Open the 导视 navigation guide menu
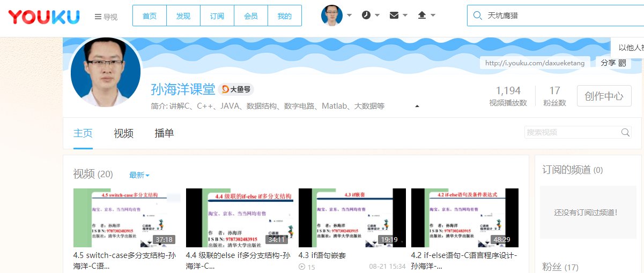The height and width of the screenshot is (273, 644). coord(106,17)
